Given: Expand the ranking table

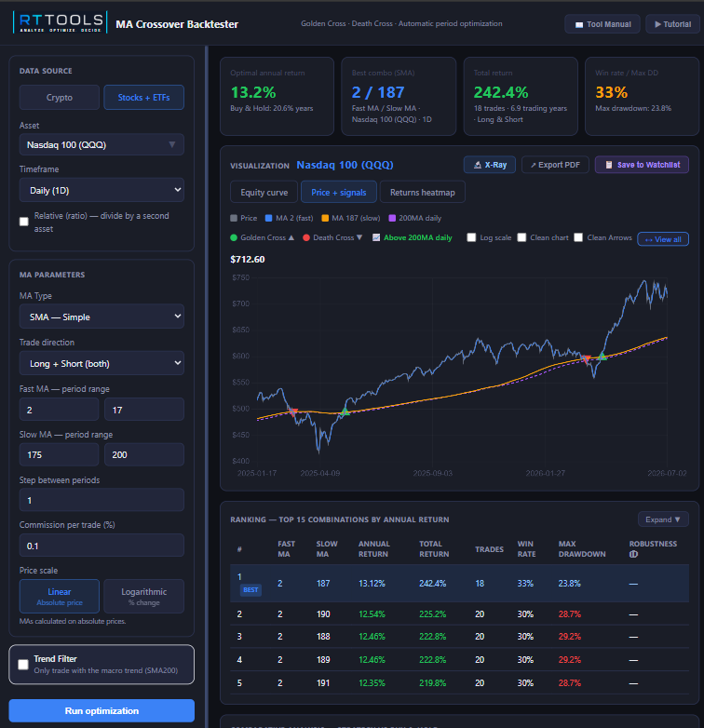Looking at the screenshot, I should [x=663, y=519].
